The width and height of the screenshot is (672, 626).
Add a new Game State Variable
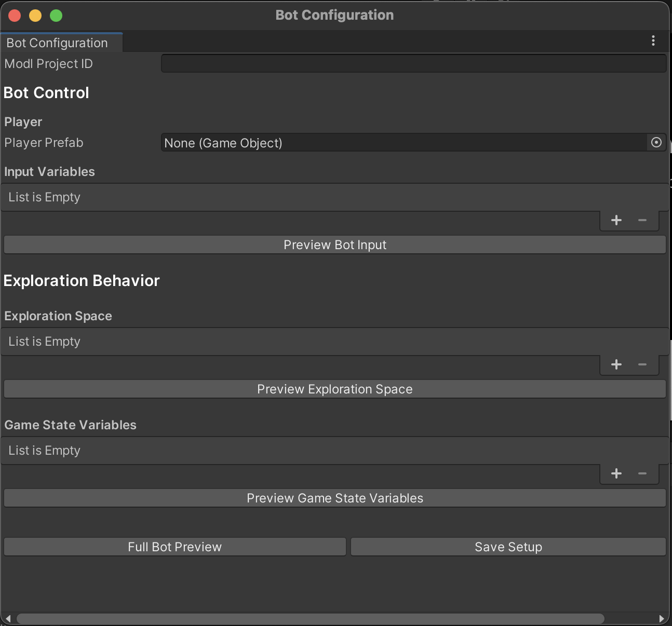616,474
